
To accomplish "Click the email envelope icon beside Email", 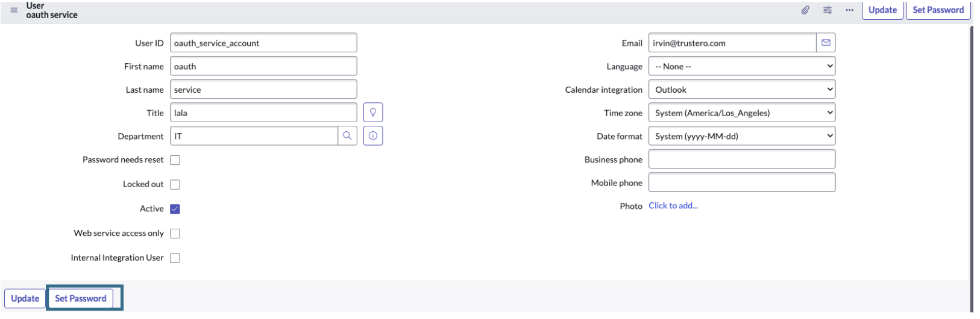I will 826,43.
